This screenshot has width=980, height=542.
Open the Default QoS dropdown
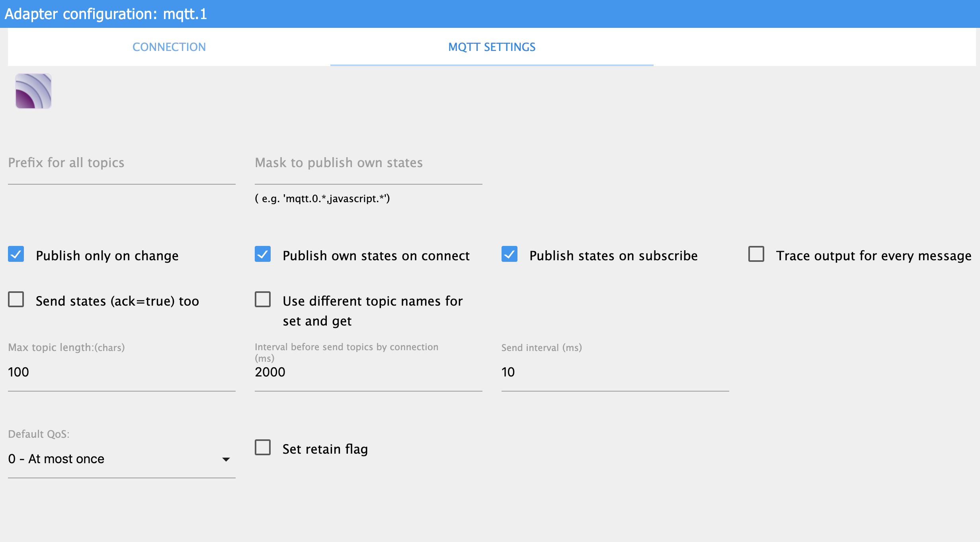coord(115,459)
